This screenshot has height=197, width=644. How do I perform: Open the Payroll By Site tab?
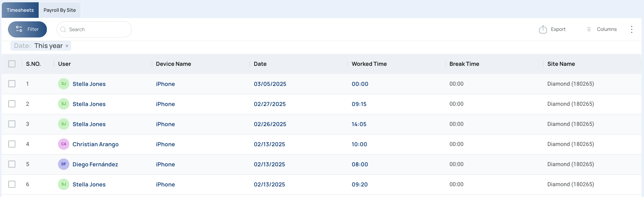click(x=60, y=10)
